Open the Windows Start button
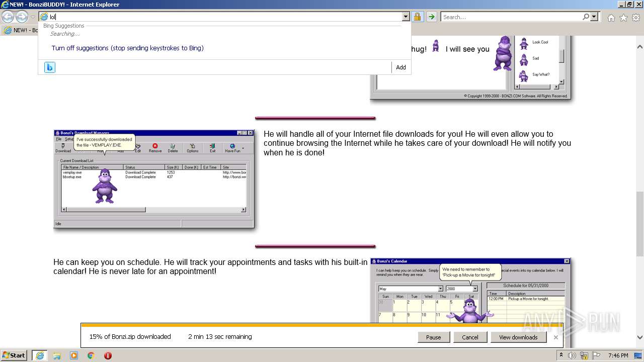The image size is (644, 362). (14, 355)
